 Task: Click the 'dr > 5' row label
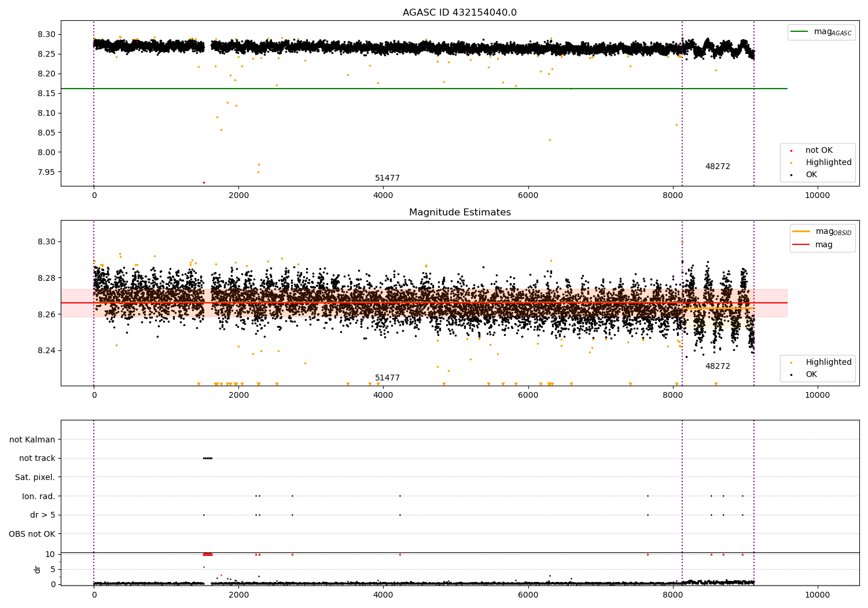click(x=43, y=515)
